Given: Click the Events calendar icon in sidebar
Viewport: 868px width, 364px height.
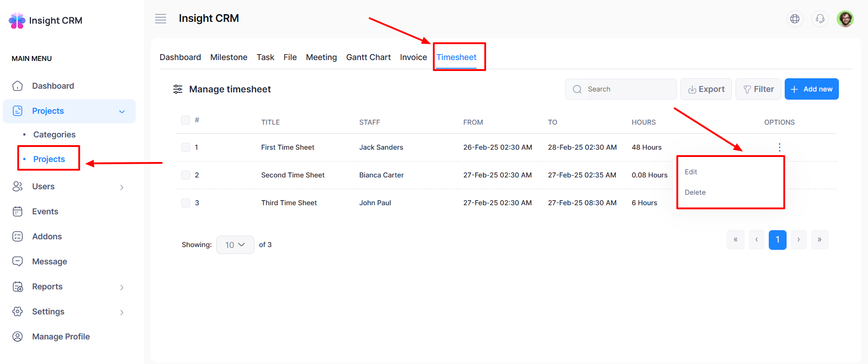Looking at the screenshot, I should 18,212.
